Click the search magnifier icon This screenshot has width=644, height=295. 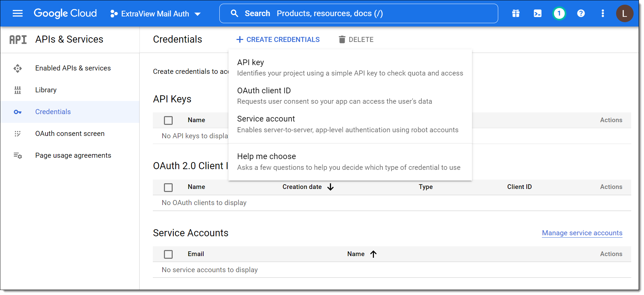(x=234, y=13)
